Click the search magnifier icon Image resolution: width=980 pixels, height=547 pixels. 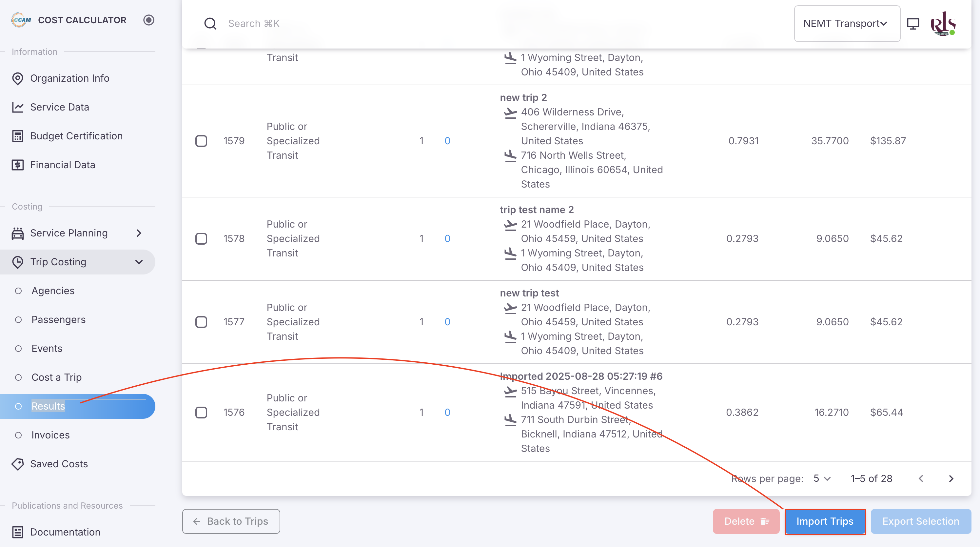coord(210,24)
